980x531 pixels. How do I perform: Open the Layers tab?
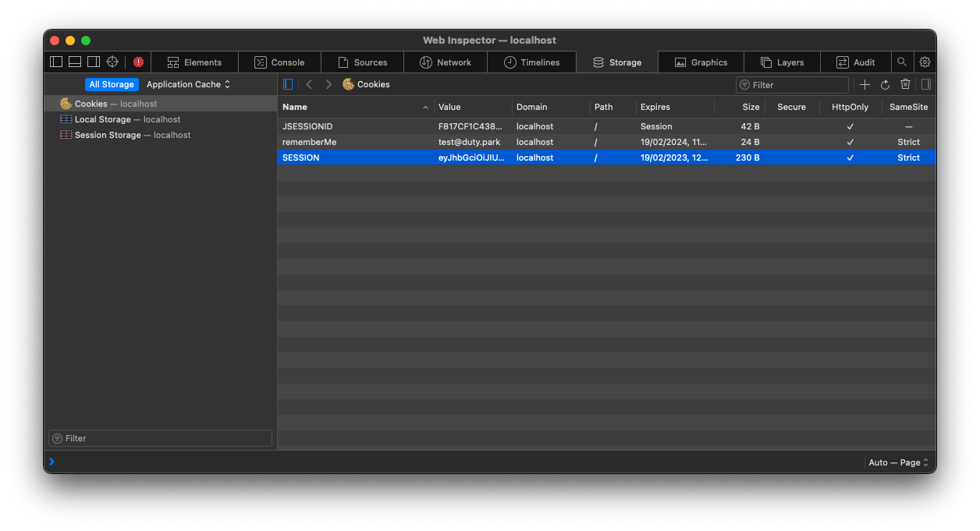click(782, 62)
